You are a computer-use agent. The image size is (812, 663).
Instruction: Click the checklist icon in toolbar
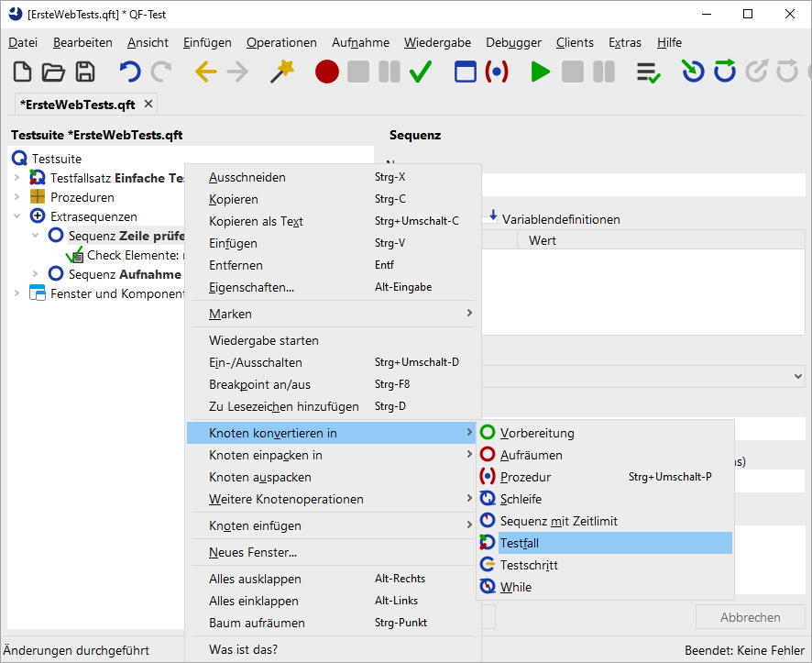(648, 72)
